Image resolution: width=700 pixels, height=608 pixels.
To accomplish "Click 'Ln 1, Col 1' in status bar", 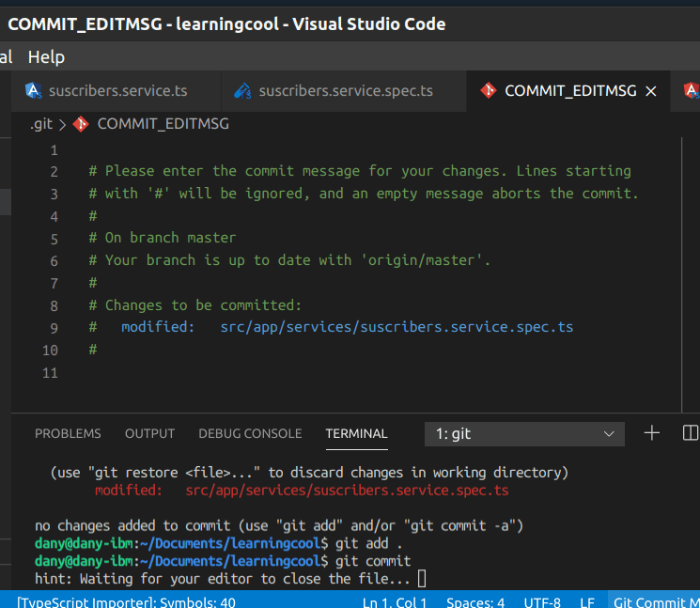I will point(395,602).
